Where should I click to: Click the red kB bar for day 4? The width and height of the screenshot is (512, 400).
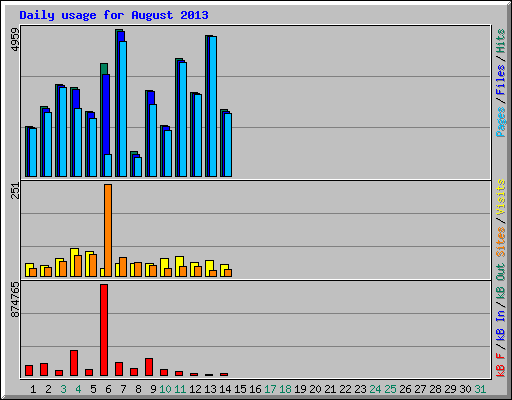[74, 363]
